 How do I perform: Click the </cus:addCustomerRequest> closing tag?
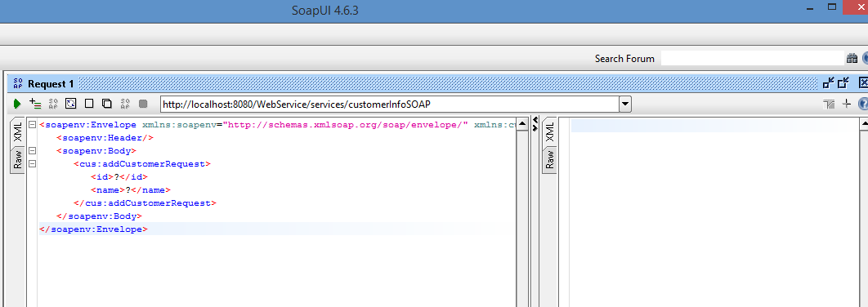(145, 203)
